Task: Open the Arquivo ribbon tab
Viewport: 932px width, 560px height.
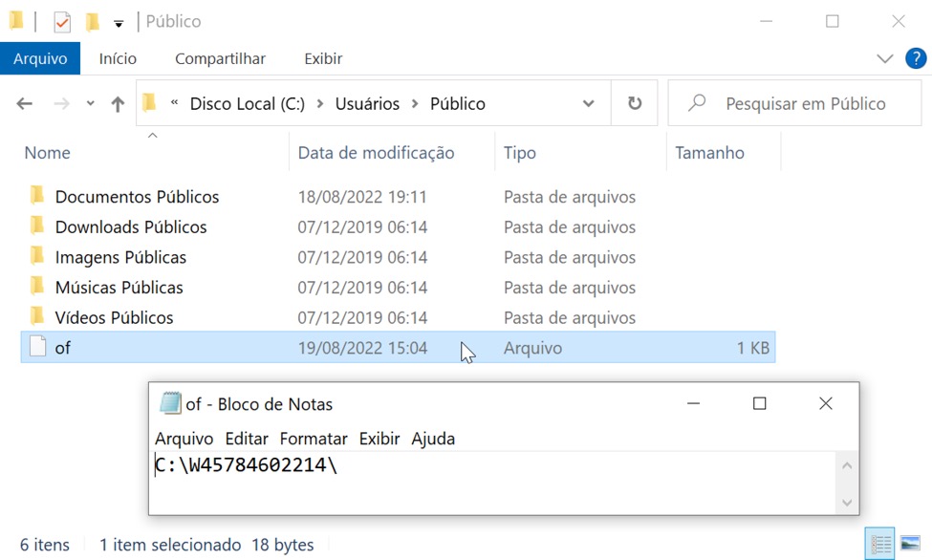Action: [40, 58]
